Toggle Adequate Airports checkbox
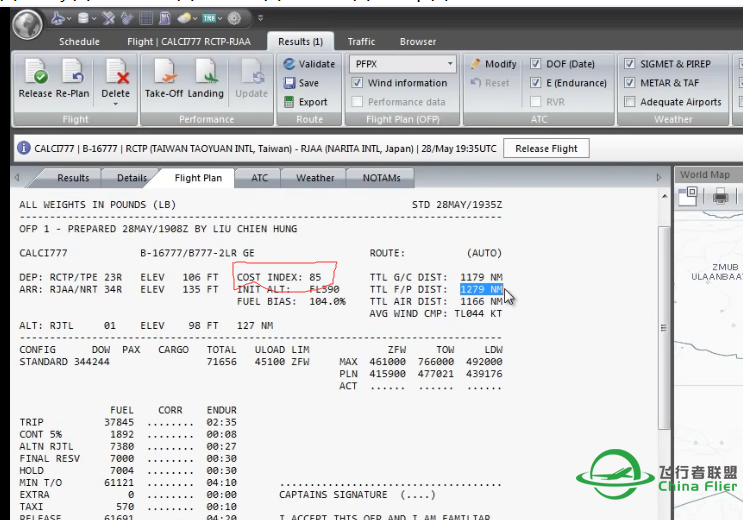The image size is (743, 520). coord(629,102)
